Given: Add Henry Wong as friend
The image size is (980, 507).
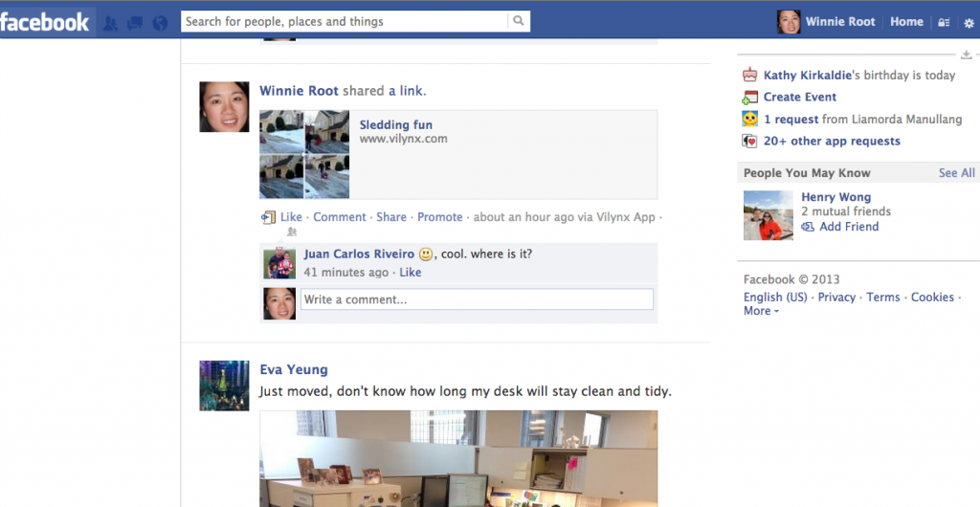Looking at the screenshot, I should click(849, 227).
